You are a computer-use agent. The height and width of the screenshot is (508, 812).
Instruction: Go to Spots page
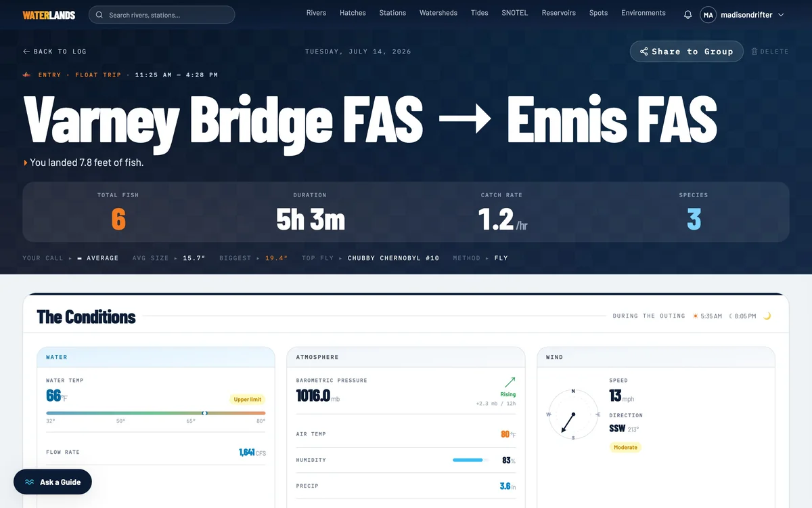click(598, 13)
